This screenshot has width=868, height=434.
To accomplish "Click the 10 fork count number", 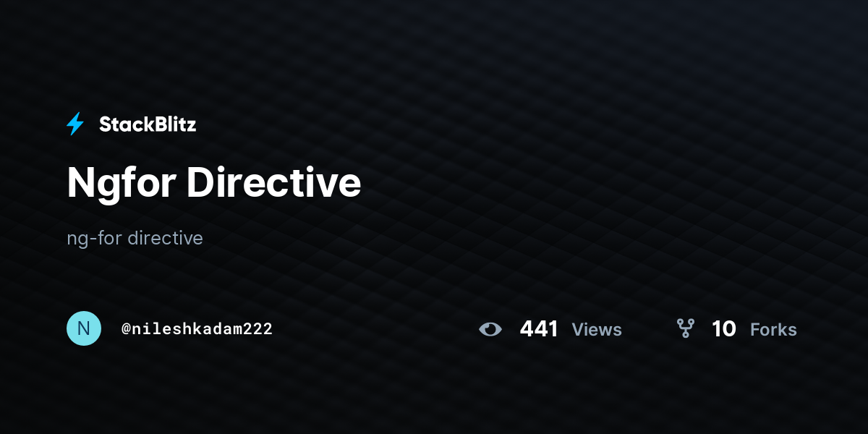I will tap(724, 329).
